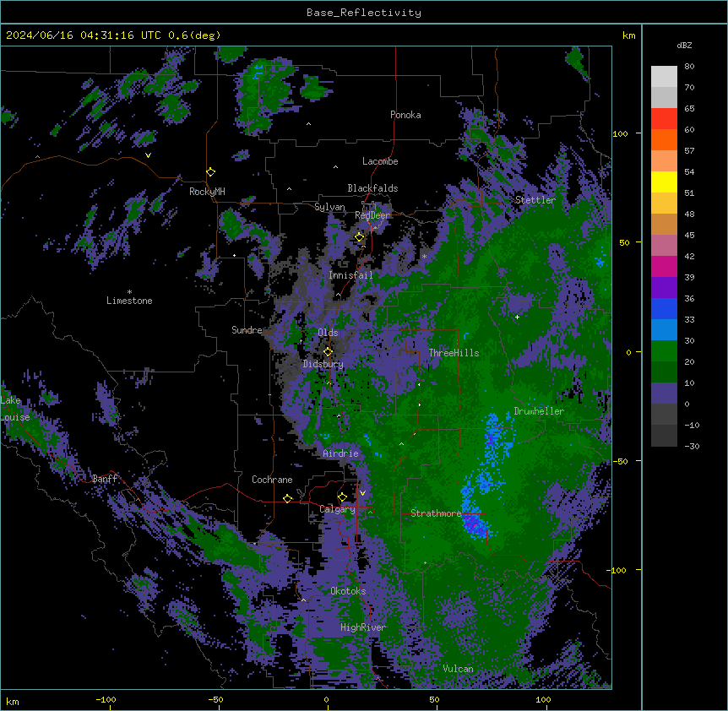Select the HighRiver city label
The height and width of the screenshot is (711, 728).
(363, 627)
